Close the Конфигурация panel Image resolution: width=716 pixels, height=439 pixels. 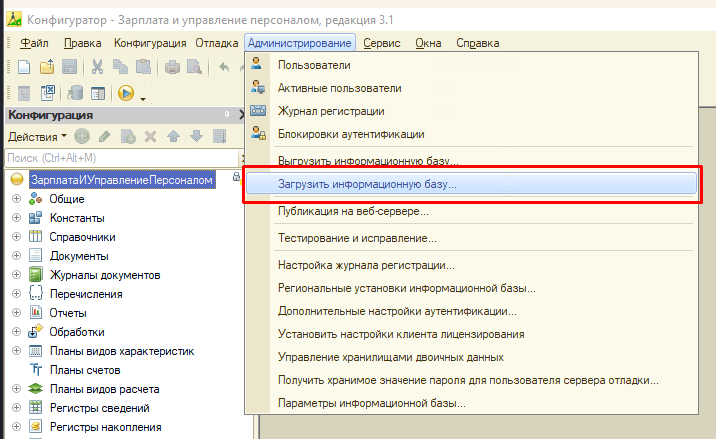242,115
